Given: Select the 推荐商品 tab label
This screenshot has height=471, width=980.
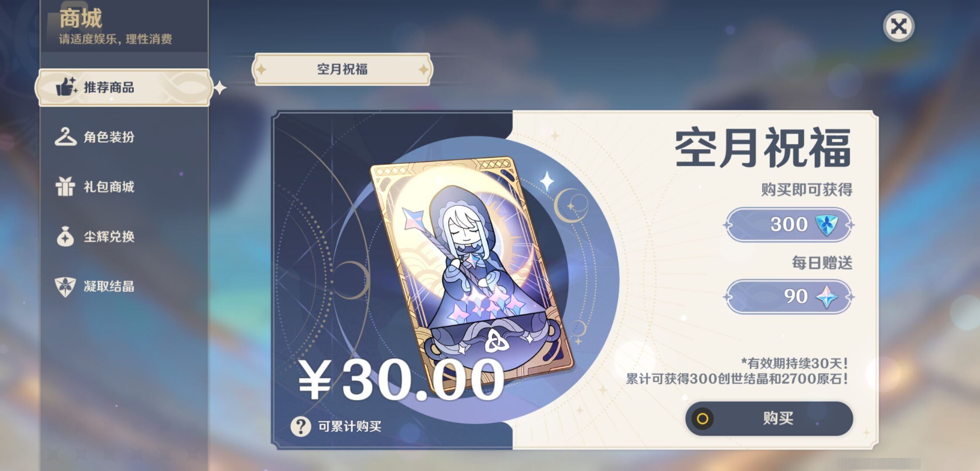Looking at the screenshot, I should (109, 87).
